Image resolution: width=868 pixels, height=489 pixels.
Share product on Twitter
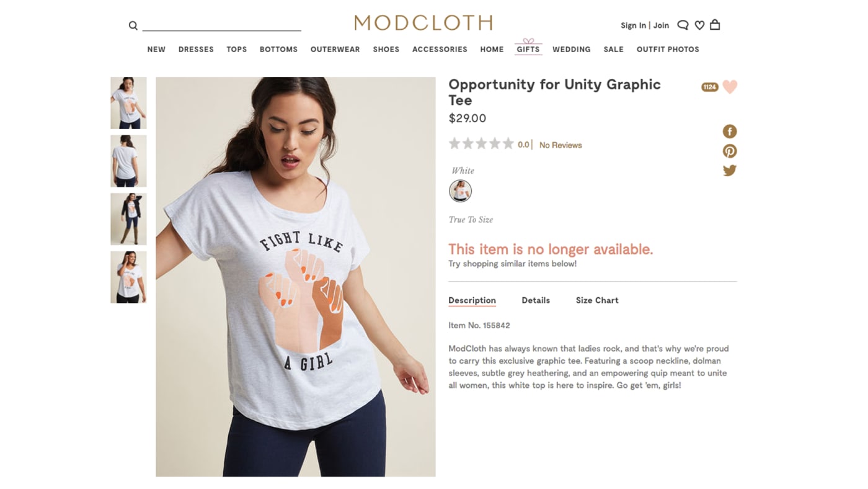730,170
